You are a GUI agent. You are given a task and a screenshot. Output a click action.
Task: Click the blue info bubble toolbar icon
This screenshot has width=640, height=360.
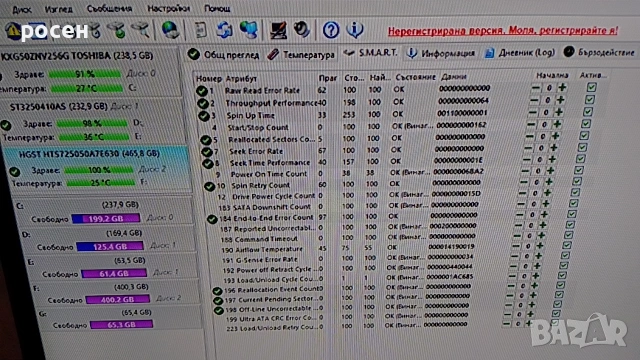coord(355,30)
